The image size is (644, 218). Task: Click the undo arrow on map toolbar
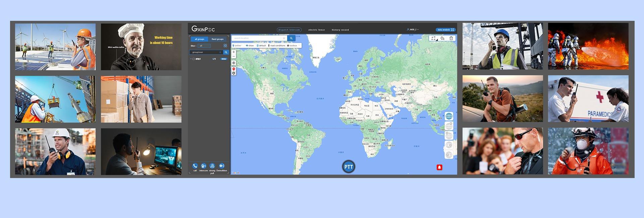coord(442,38)
